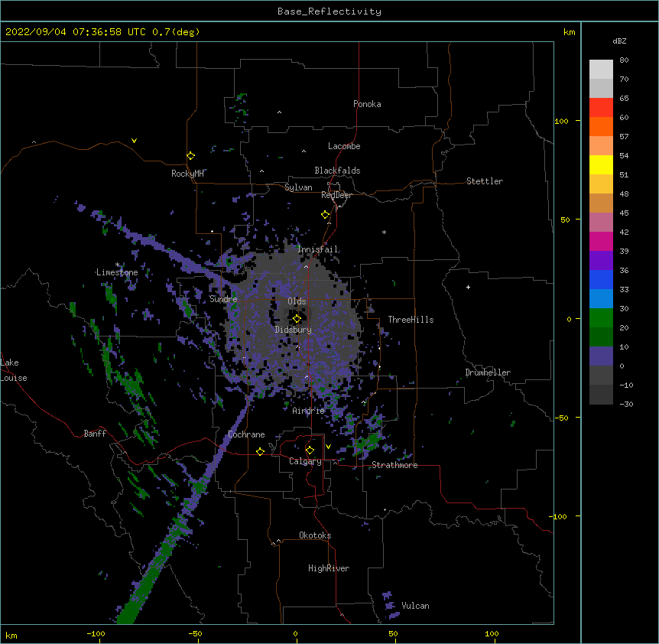Screen dimensions: 659x644
Task: Pick the light gray 70-80 dBZ swatch
Action: [x=601, y=70]
